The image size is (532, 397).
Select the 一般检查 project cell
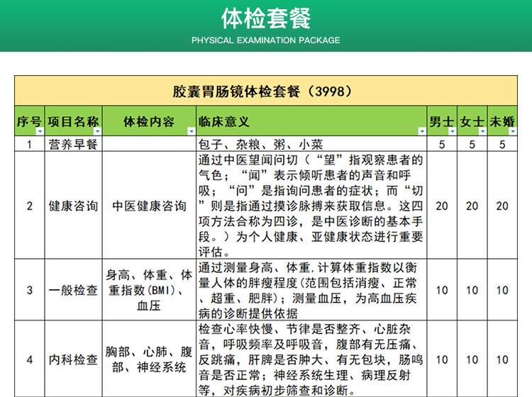click(74, 290)
